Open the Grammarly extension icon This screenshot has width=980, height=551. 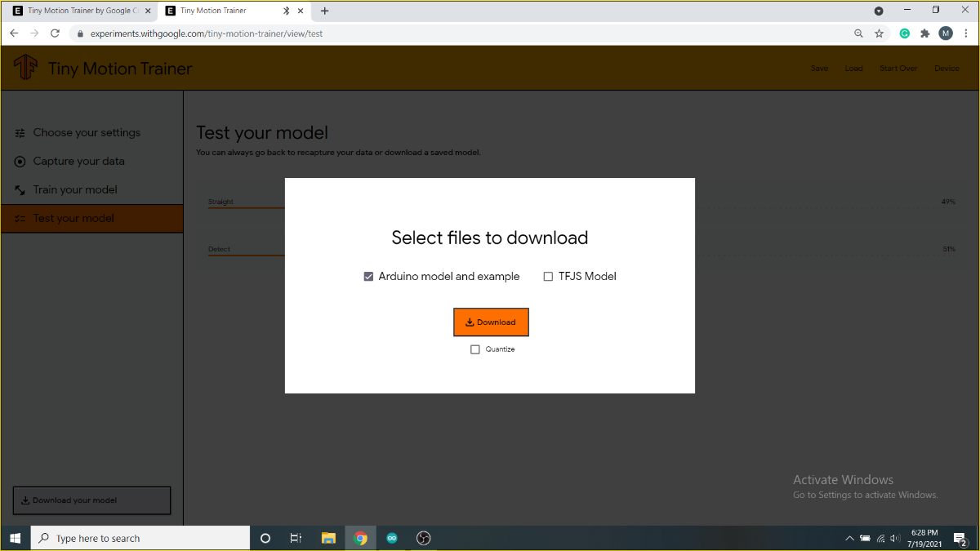(905, 33)
